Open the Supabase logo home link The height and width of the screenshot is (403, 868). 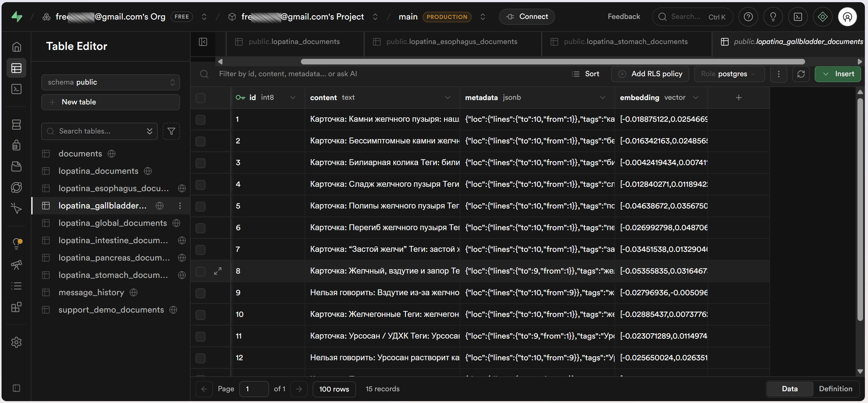click(x=16, y=16)
